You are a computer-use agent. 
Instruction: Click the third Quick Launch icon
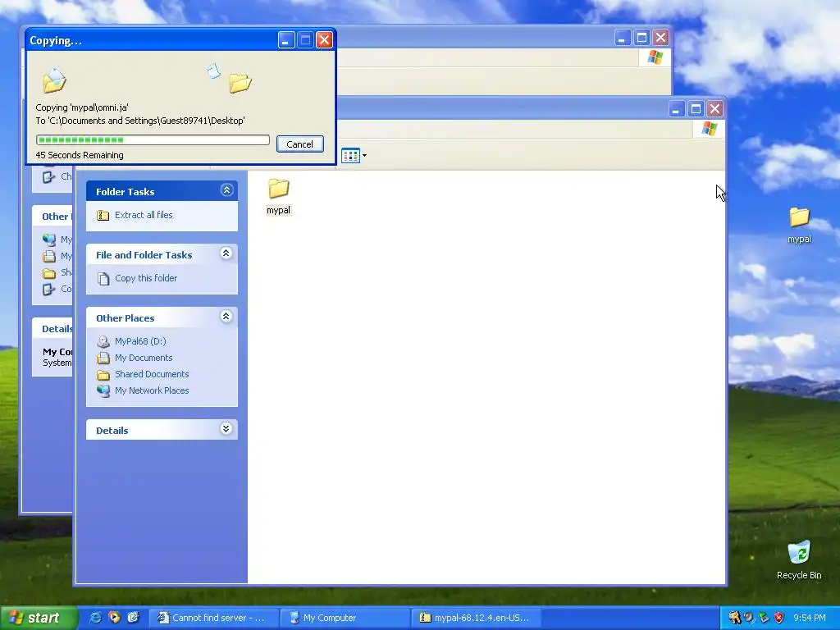point(133,618)
